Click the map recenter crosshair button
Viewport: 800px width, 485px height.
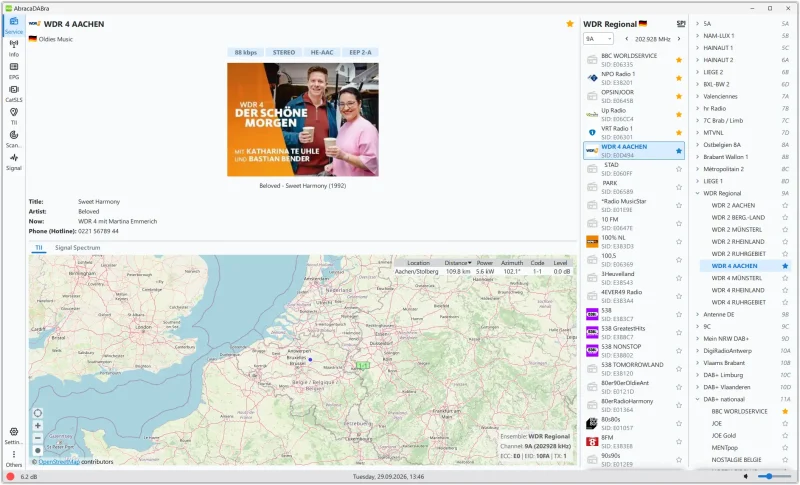tap(38, 413)
